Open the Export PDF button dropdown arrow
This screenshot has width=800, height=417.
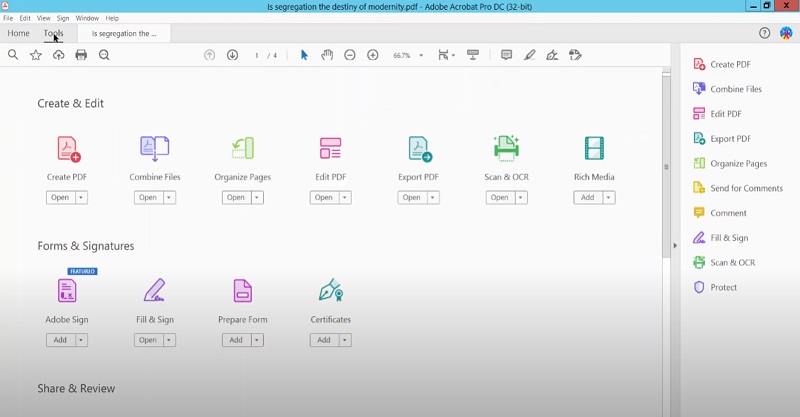(433, 198)
